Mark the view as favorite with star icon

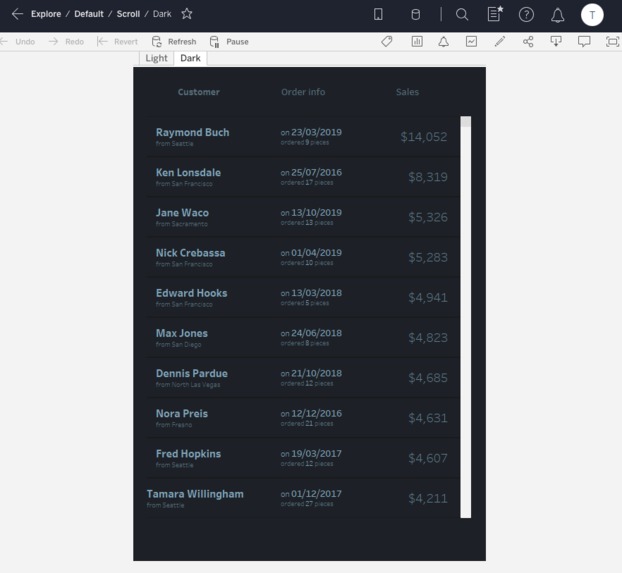click(x=186, y=14)
